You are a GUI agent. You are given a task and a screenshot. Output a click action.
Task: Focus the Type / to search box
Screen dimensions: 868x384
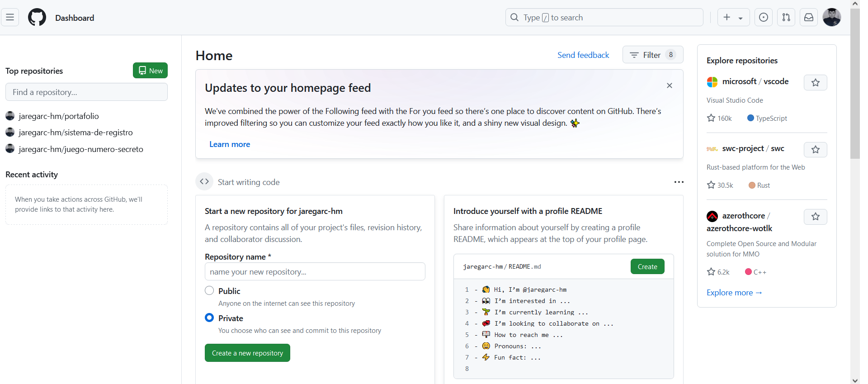[x=604, y=17]
